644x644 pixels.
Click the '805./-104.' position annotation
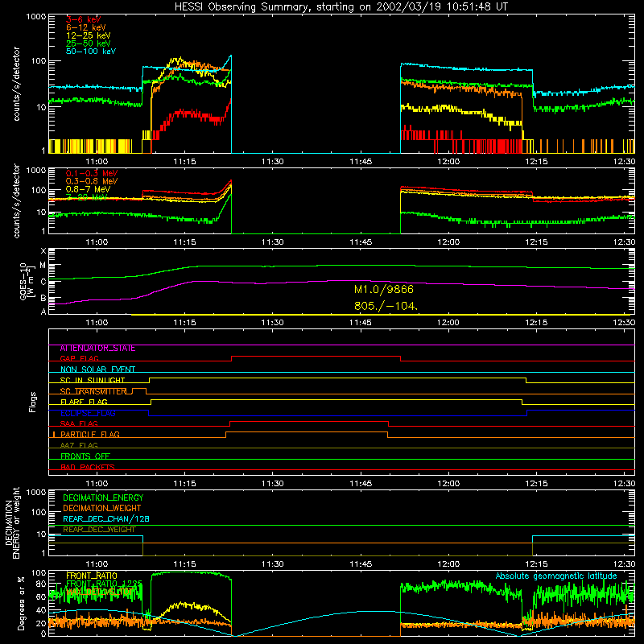coord(386,306)
